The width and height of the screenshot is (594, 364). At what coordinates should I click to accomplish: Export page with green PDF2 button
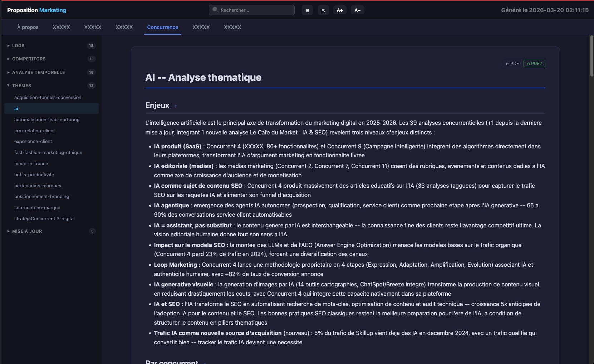(534, 64)
